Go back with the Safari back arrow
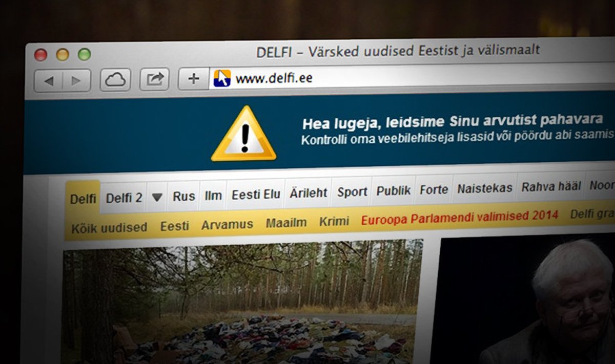The image size is (615, 364). [x=49, y=81]
